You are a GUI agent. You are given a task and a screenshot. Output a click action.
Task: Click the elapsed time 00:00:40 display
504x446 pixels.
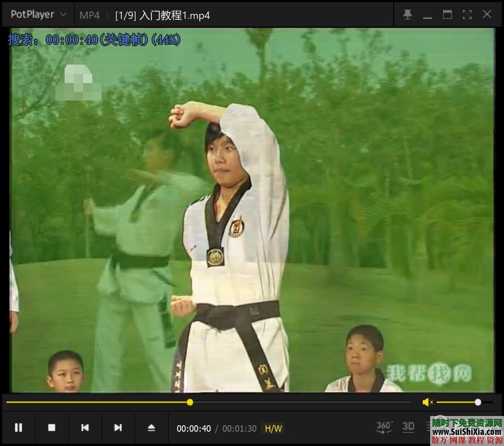tap(194, 428)
